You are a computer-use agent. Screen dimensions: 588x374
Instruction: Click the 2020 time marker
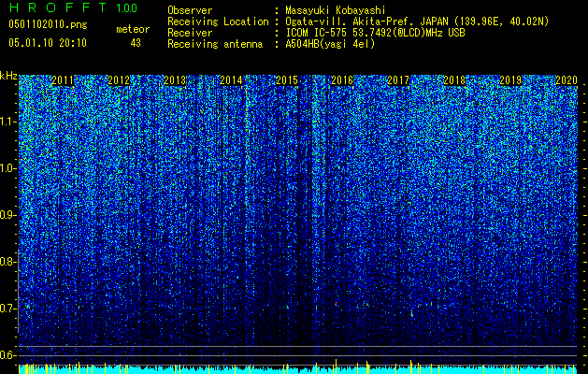[566, 80]
